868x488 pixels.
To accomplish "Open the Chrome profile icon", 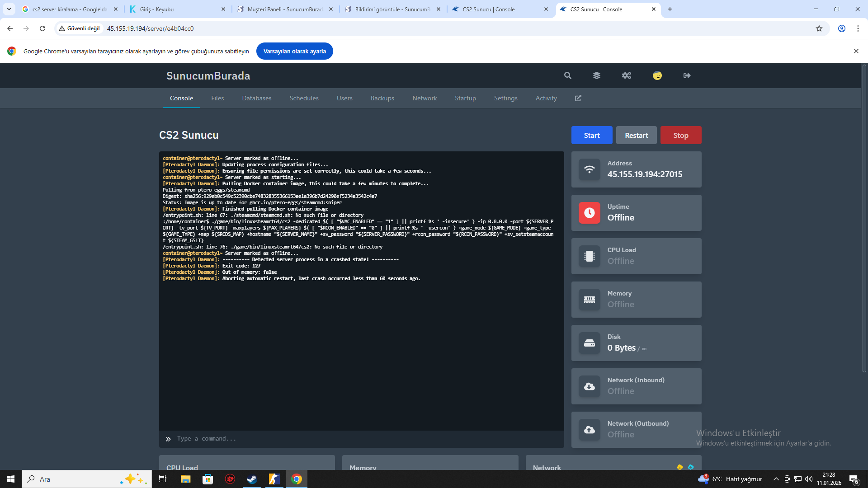I will tap(842, 28).
